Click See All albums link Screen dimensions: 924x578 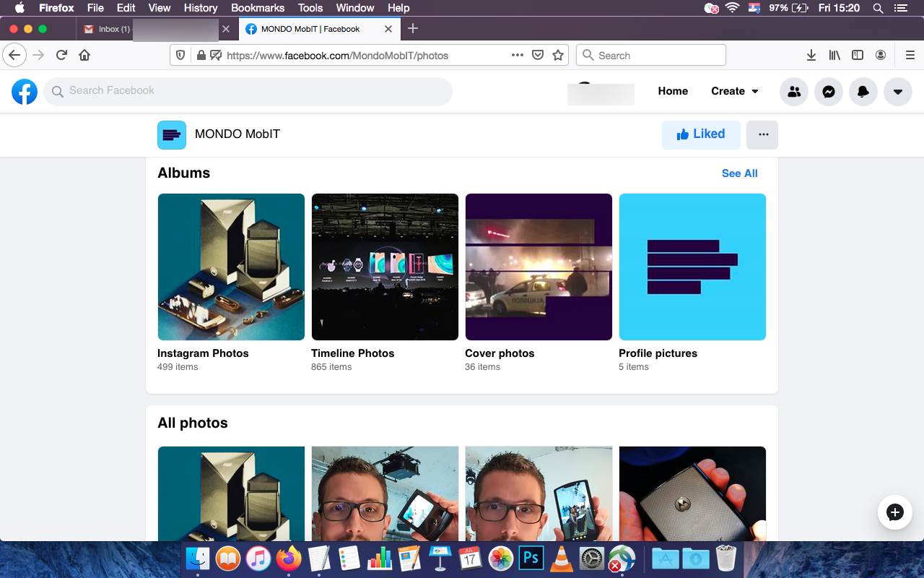pyautogui.click(x=739, y=173)
